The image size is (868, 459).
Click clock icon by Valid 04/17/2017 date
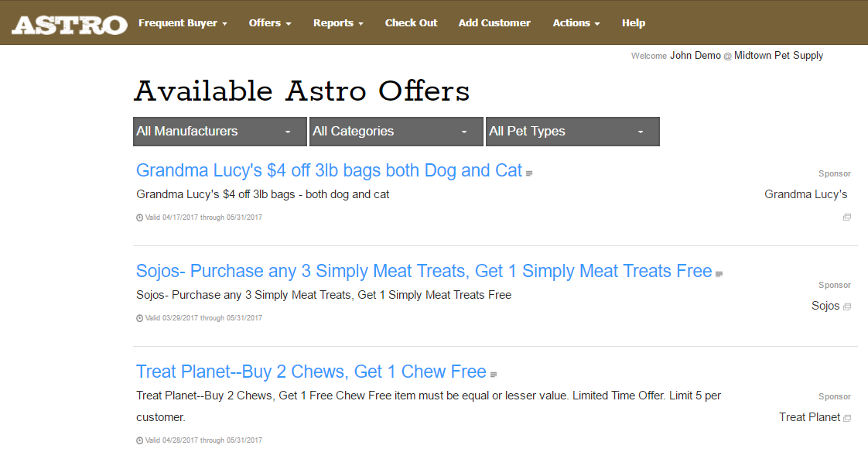pyautogui.click(x=139, y=218)
